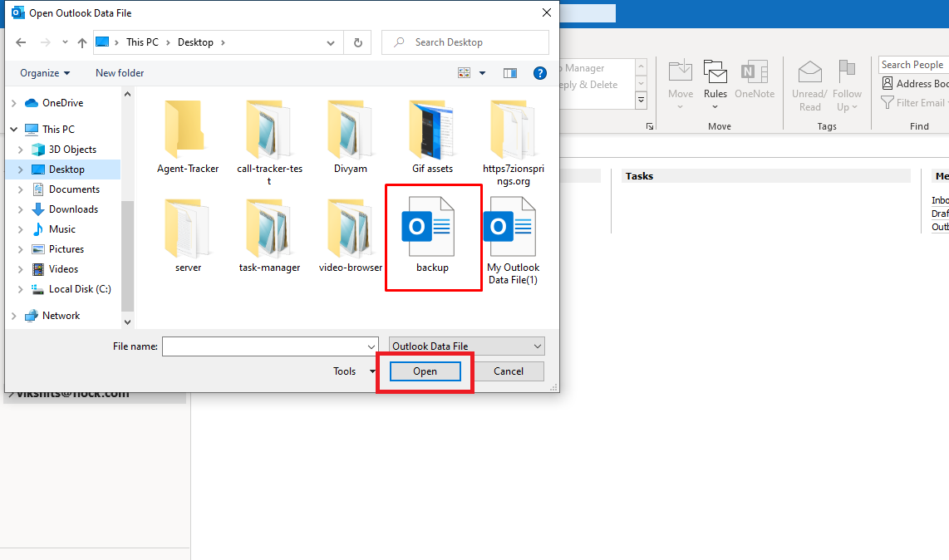
Task: Select the https7zionsprings.org folder
Action: coord(514,143)
